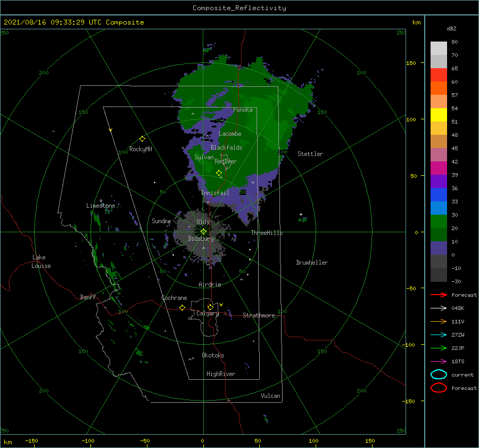The image size is (479, 448).
Task: Click the ThreeHills label
Action: [267, 233]
